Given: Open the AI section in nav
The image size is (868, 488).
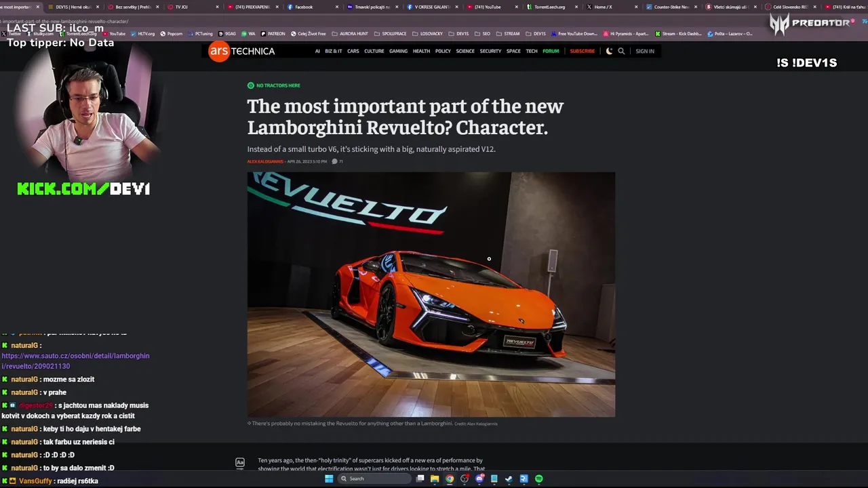Looking at the screenshot, I should 317,51.
